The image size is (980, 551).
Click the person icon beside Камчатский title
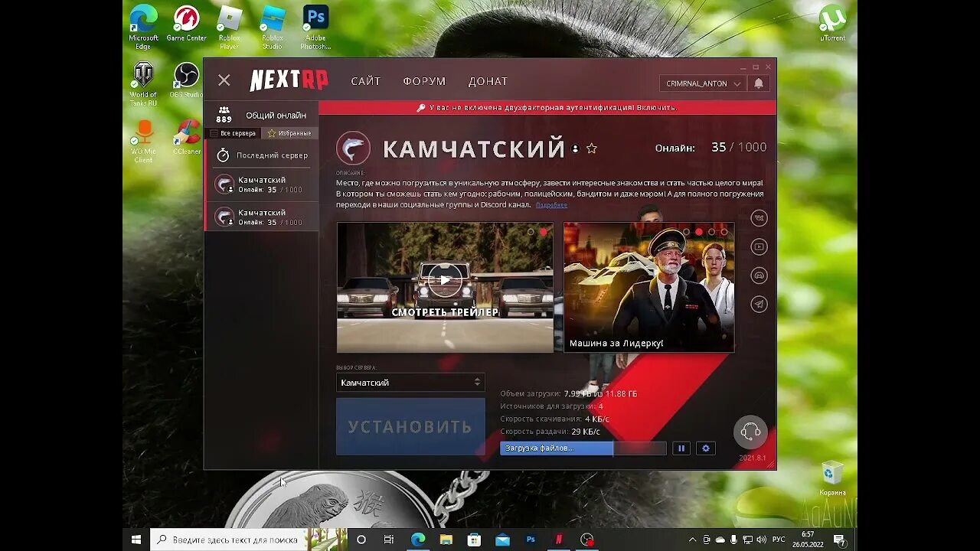click(575, 148)
